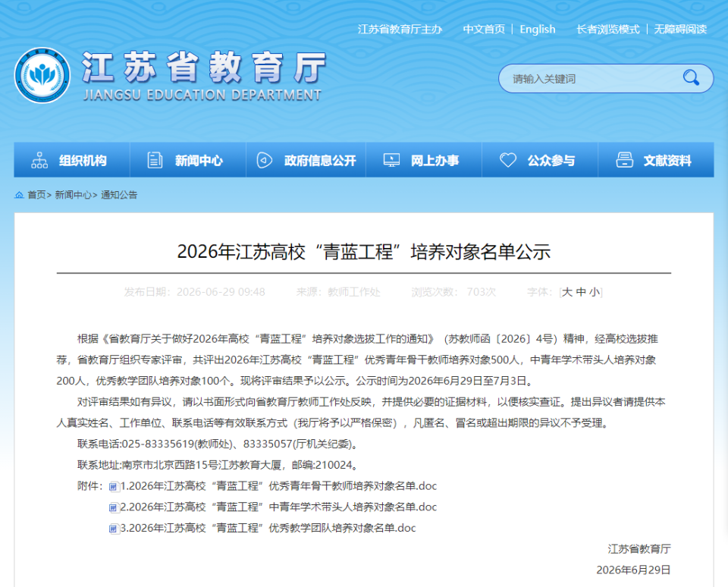
Task: Click 通知公告 in the breadcrumb
Action: [119, 195]
